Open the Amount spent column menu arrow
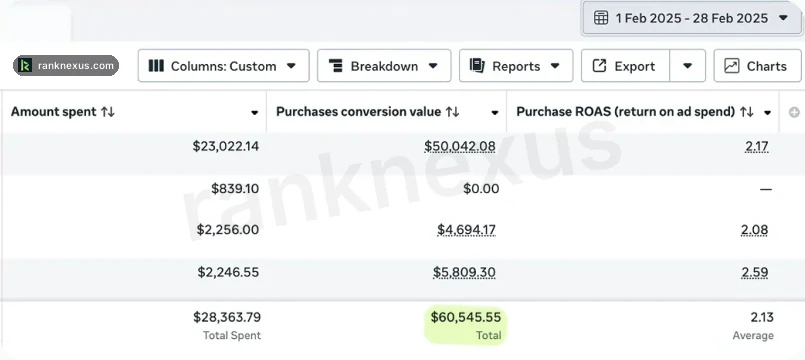 [x=254, y=113]
